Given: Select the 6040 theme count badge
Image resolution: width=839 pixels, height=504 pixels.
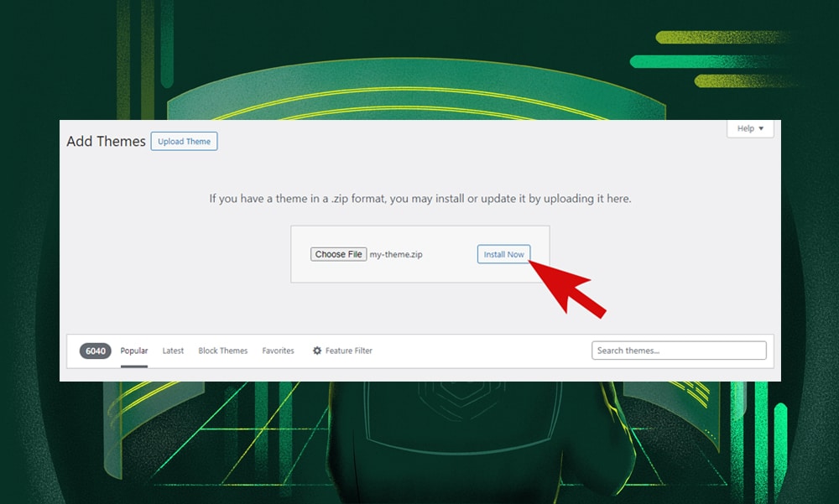Looking at the screenshot, I should coord(95,351).
